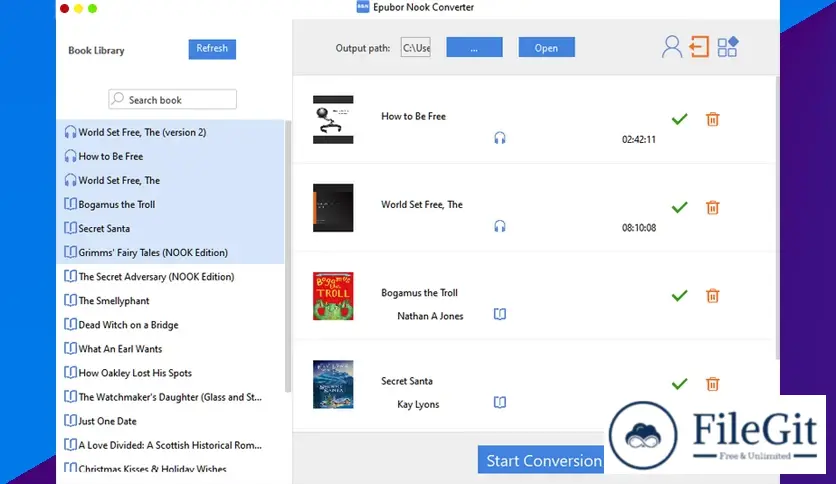The height and width of the screenshot is (484, 836).
Task: Click the Refresh button in Book Library
Action: pyautogui.click(x=212, y=49)
